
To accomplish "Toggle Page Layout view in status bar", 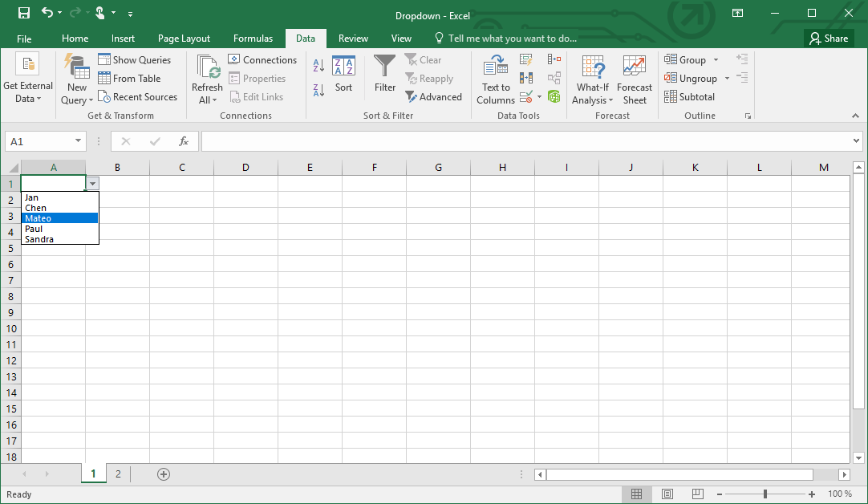I will pos(667,494).
